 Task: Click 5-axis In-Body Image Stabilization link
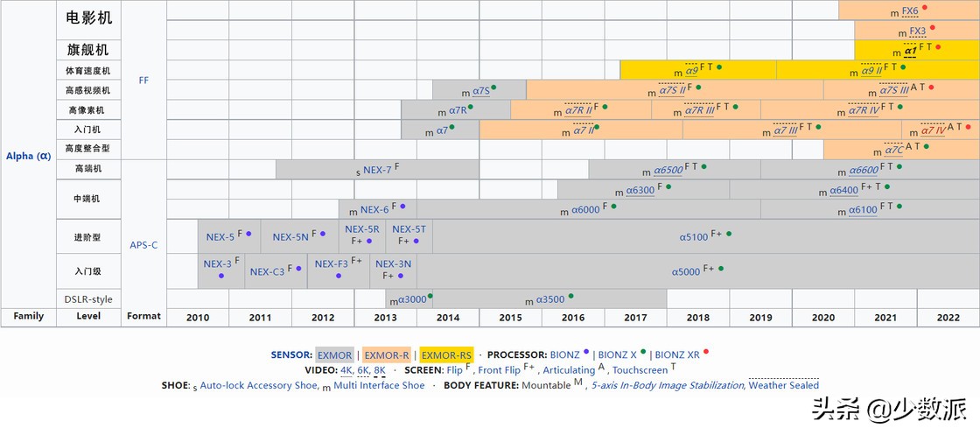point(668,385)
